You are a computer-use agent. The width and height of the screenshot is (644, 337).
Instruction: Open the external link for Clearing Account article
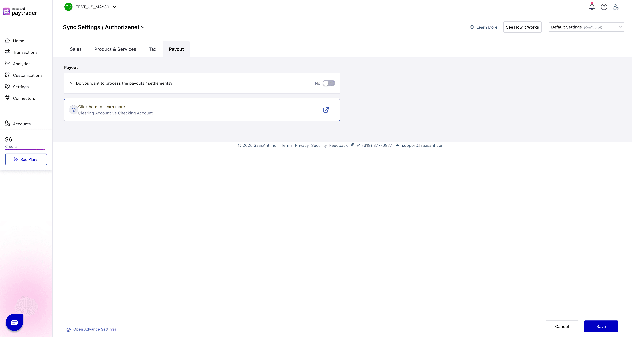tap(325, 110)
